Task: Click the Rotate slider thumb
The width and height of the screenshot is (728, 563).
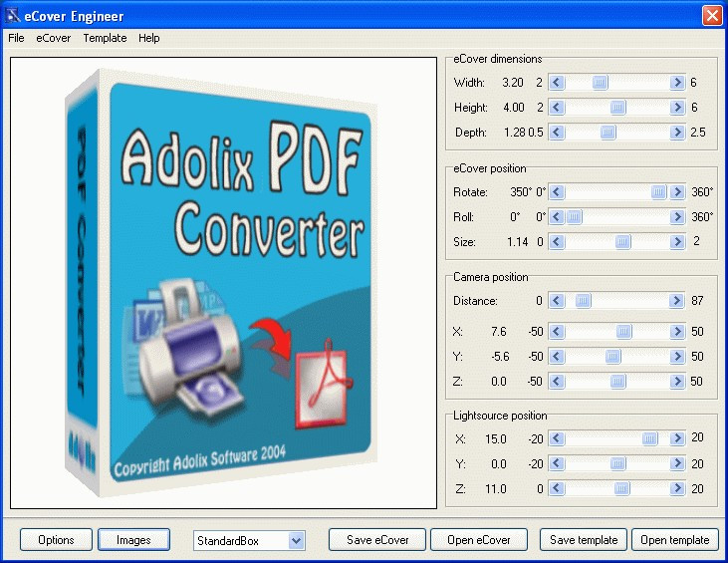Action: (x=658, y=192)
